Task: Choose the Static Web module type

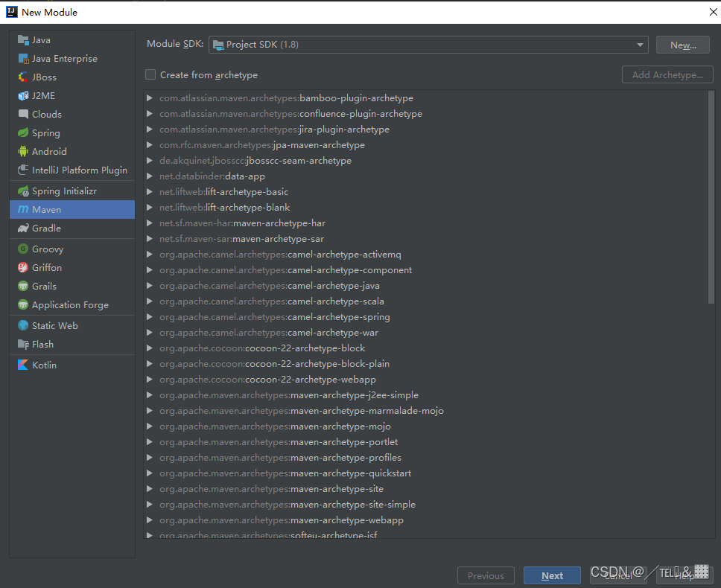Action: coord(54,325)
